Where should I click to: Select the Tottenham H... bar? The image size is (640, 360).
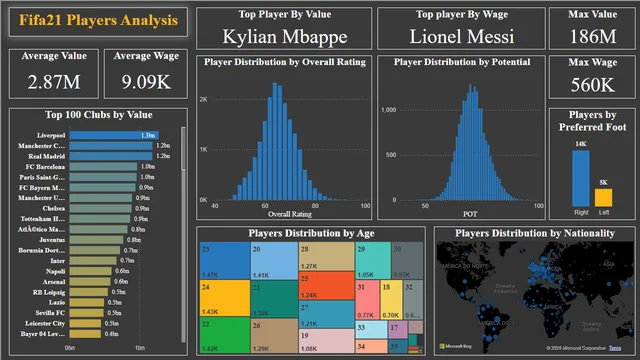(100, 219)
